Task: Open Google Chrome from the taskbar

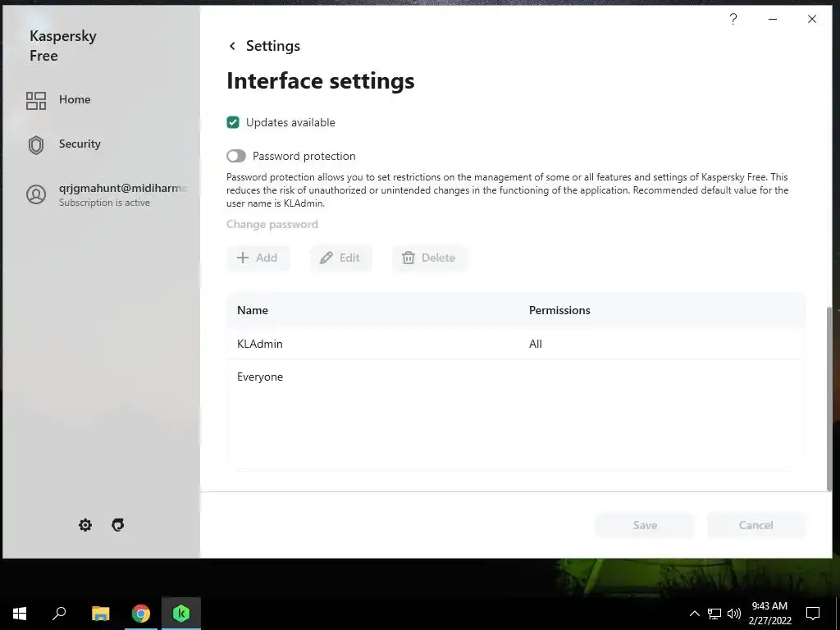Action: point(141,614)
